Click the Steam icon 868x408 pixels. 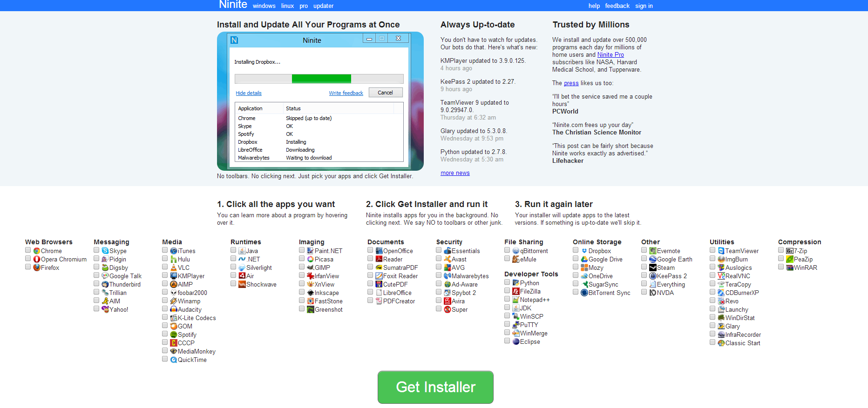click(653, 268)
